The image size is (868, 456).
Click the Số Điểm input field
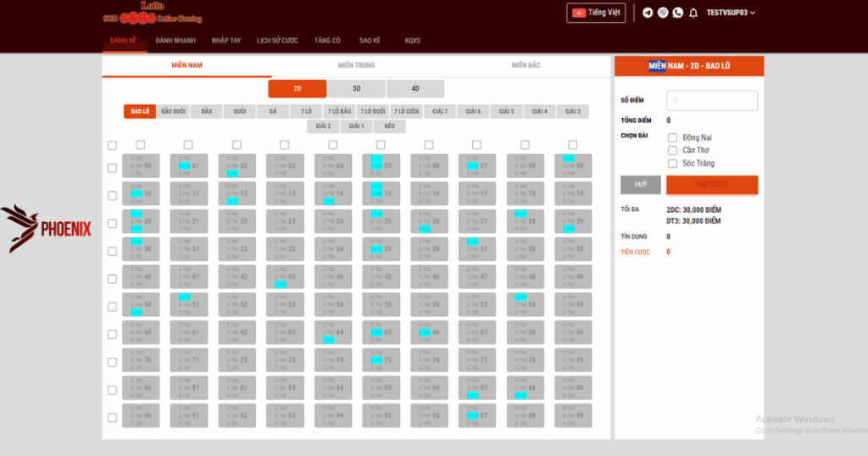712,101
